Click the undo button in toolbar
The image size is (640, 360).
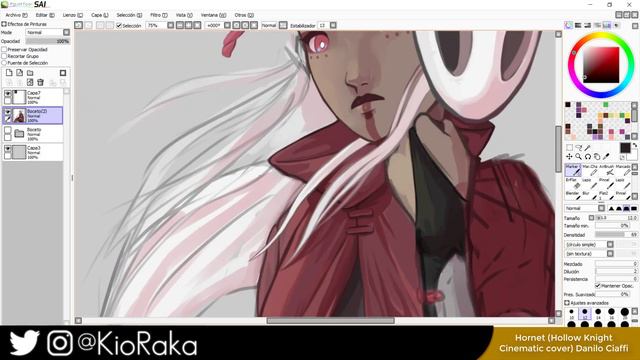[x=78, y=25]
